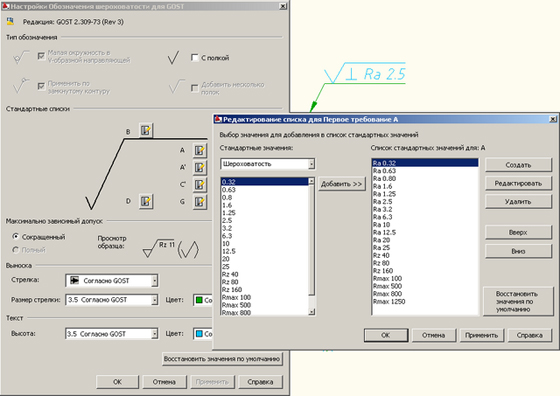The width and height of the screenshot is (560, 396).
Task: Open list editor for requirement G
Action: [x=200, y=202]
